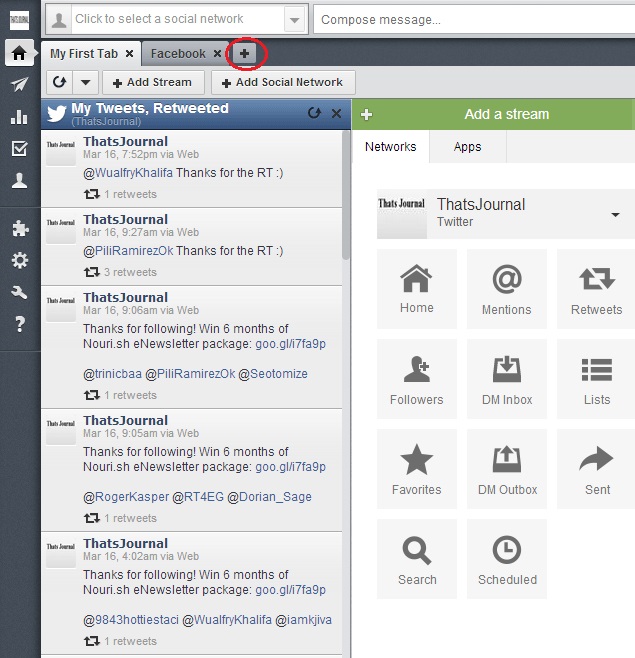Close the Facebook tab
Image resolution: width=635 pixels, height=658 pixels.
(217, 54)
